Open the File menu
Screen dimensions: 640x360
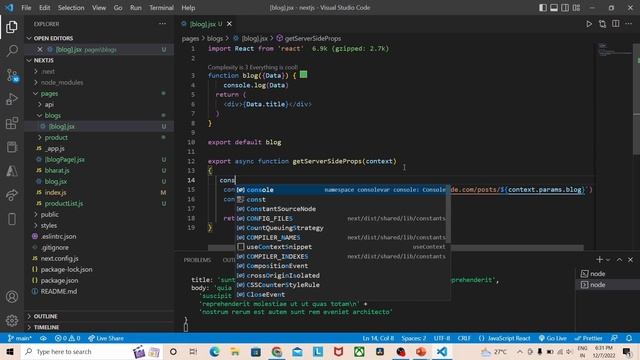click(26, 8)
